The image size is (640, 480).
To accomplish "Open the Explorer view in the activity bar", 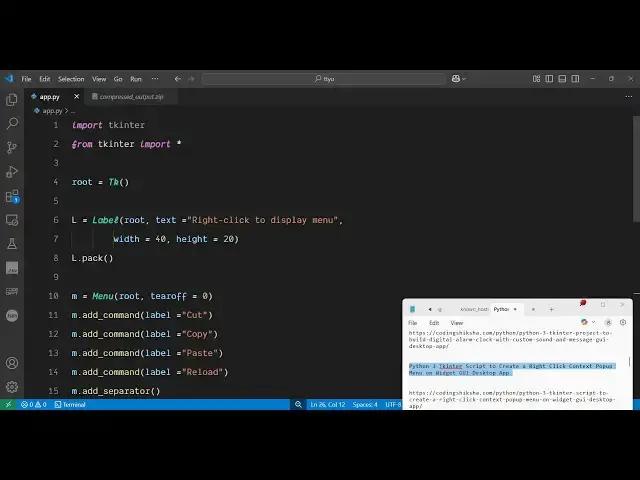I will (12, 100).
